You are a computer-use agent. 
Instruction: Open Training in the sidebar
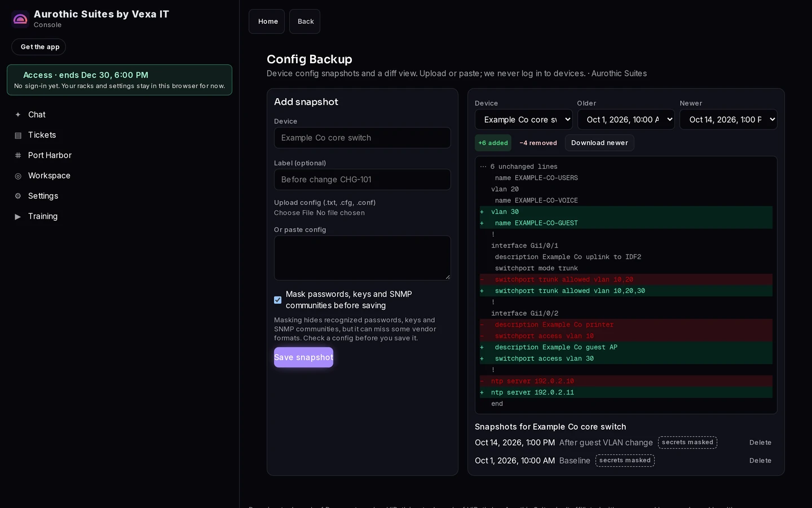tap(120, 216)
